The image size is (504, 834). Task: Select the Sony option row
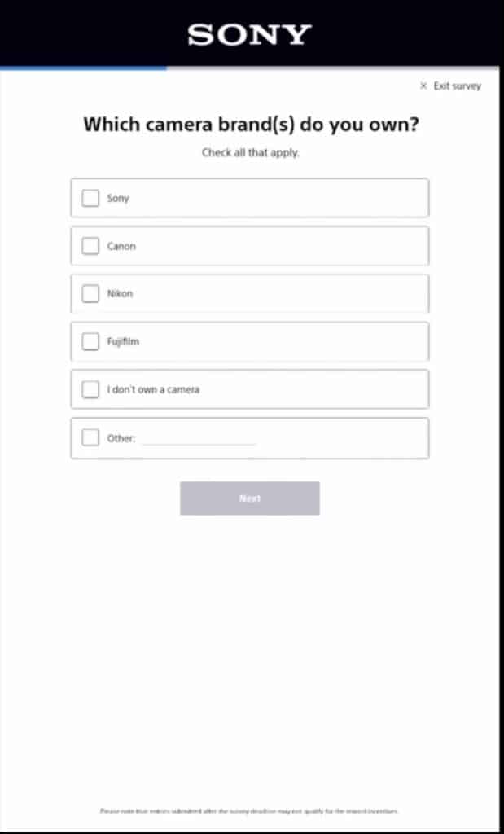(250, 198)
